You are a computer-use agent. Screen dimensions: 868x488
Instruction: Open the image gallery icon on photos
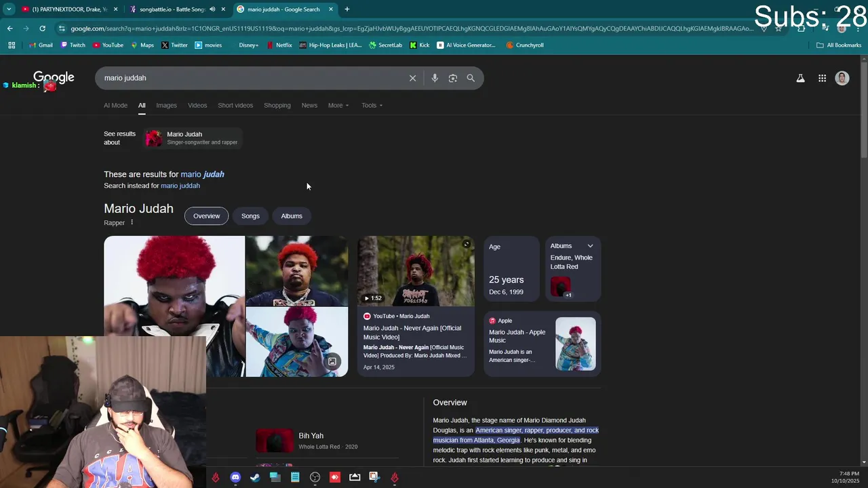[x=332, y=362]
